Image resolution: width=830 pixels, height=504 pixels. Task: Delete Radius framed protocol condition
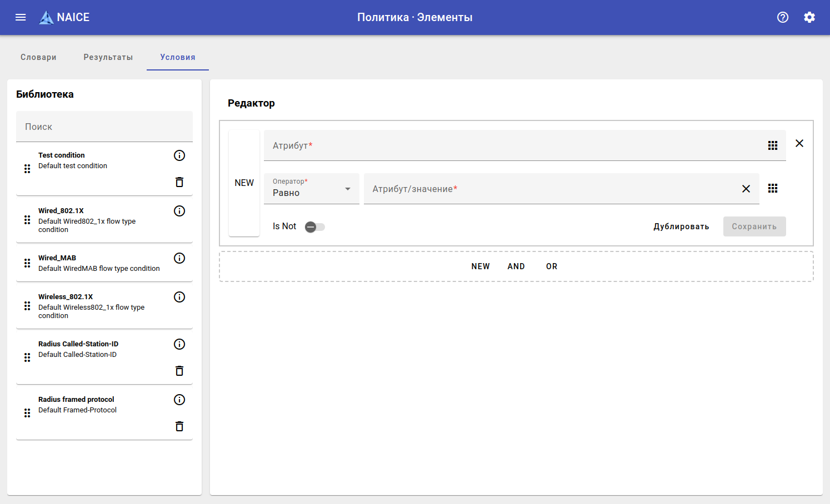click(179, 426)
